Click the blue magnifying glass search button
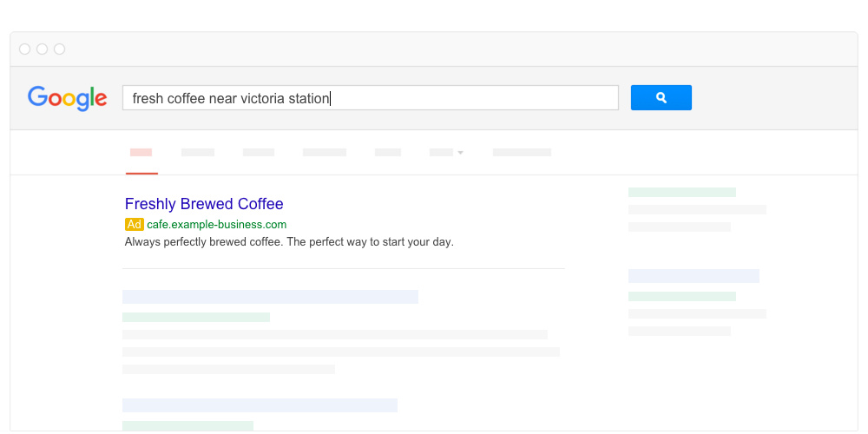 (661, 97)
